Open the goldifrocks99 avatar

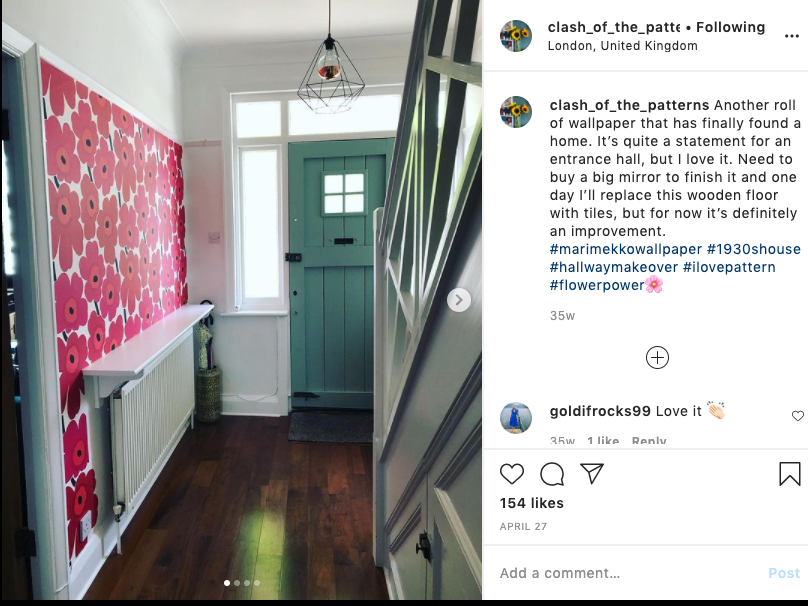point(516,418)
